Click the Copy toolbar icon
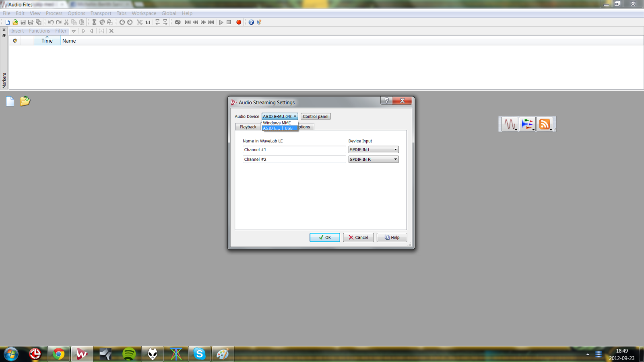The width and height of the screenshot is (644, 362). [x=74, y=22]
